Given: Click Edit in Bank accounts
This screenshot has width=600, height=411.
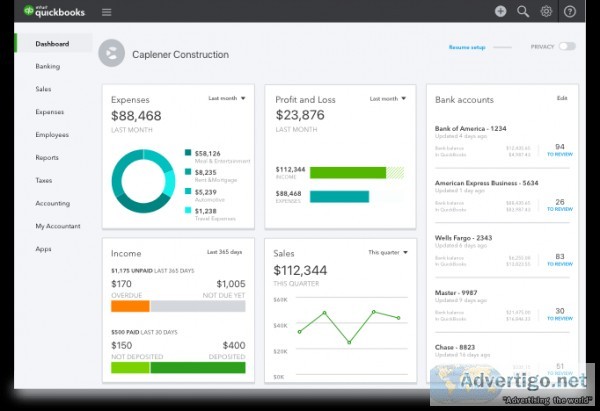Looking at the screenshot, I should coord(562,98).
